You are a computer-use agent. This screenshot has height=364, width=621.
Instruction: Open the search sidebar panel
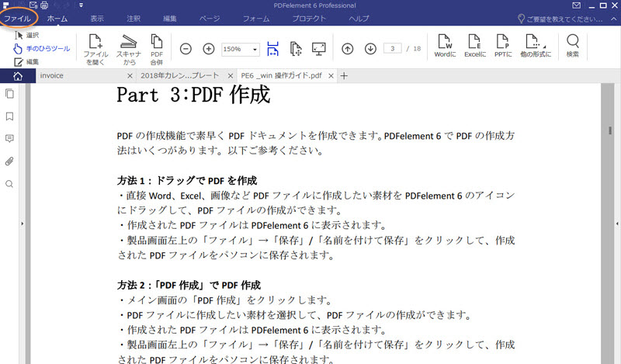tap(9, 184)
